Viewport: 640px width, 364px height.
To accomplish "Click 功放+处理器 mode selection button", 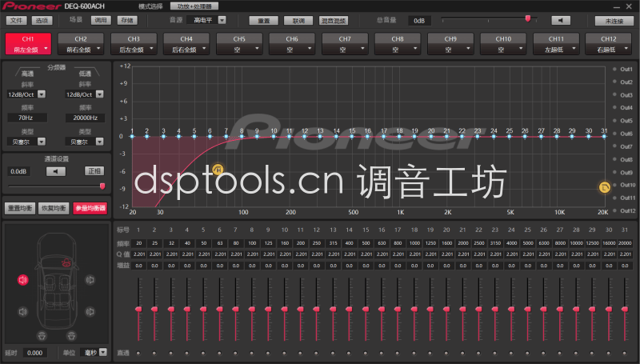I will (194, 6).
